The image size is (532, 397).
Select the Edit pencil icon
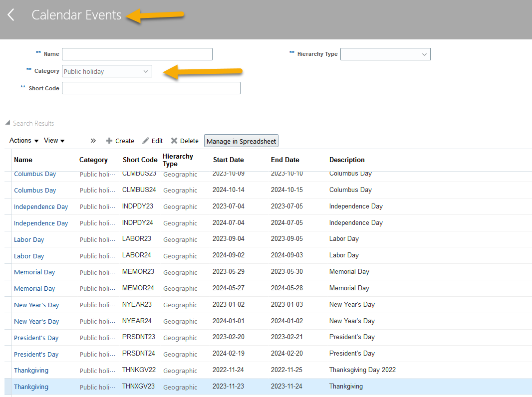[x=152, y=141]
